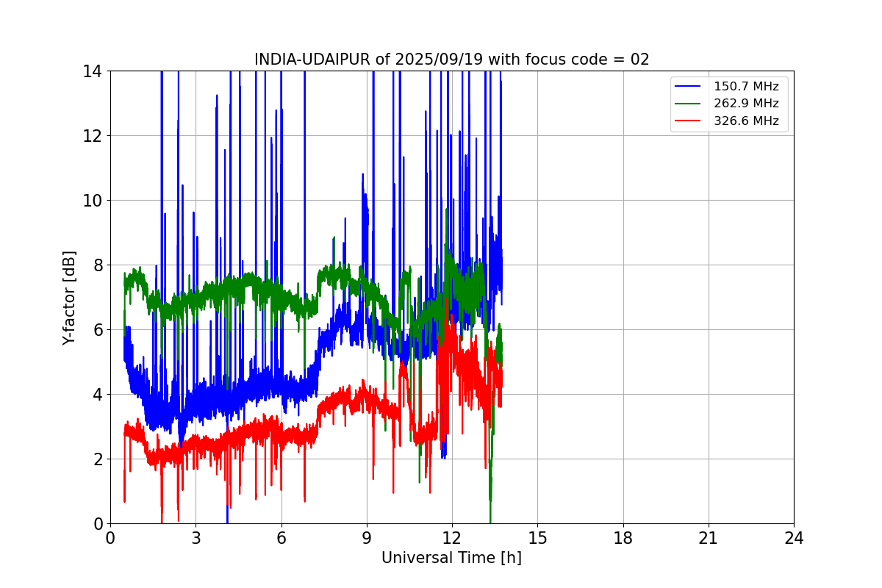Viewport: 882px width, 588px height.
Task: Click y-axis tick label 14
Action: pyautogui.click(x=93, y=71)
